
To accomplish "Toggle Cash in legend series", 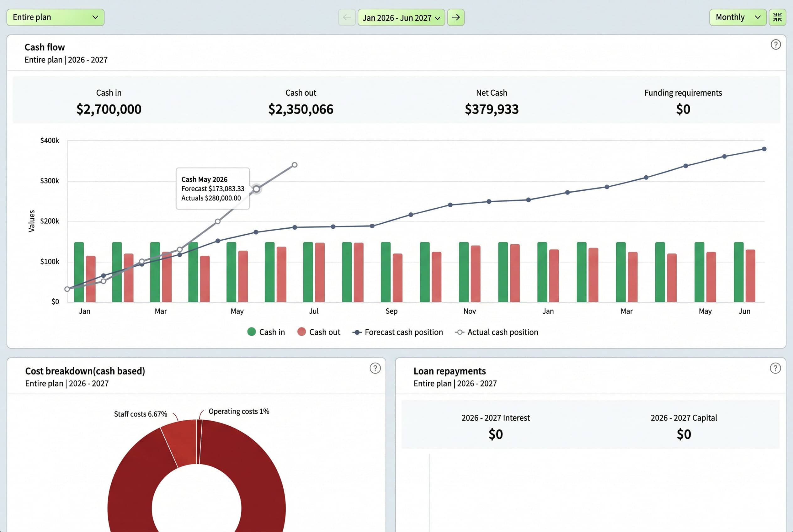I will coord(266,332).
